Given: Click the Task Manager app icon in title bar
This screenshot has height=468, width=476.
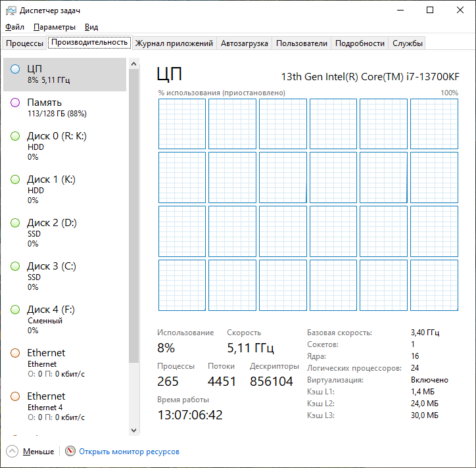Looking at the screenshot, I should [x=11, y=11].
